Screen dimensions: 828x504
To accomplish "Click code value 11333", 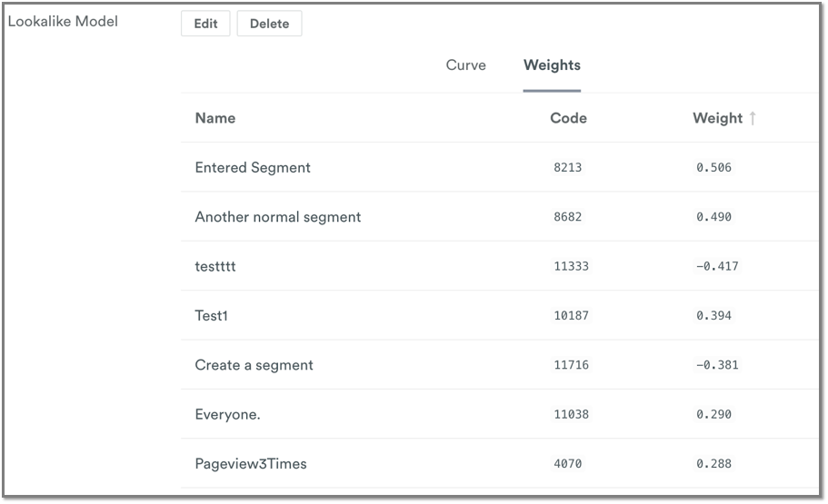I will 571,266.
